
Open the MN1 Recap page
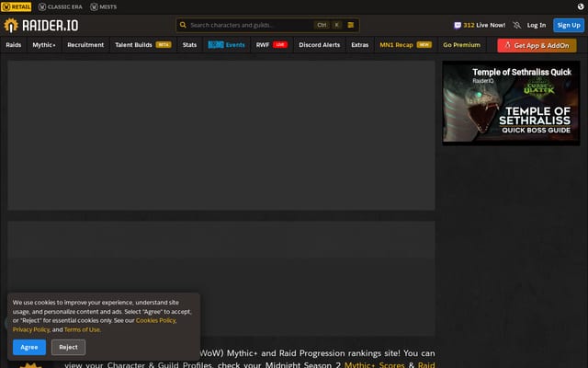pos(405,45)
